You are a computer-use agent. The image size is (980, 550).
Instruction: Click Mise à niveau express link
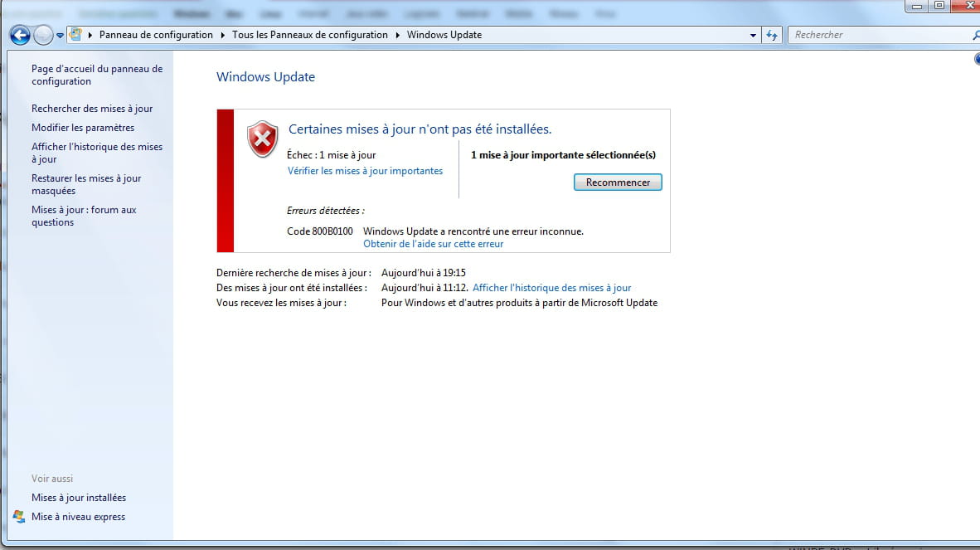click(78, 517)
